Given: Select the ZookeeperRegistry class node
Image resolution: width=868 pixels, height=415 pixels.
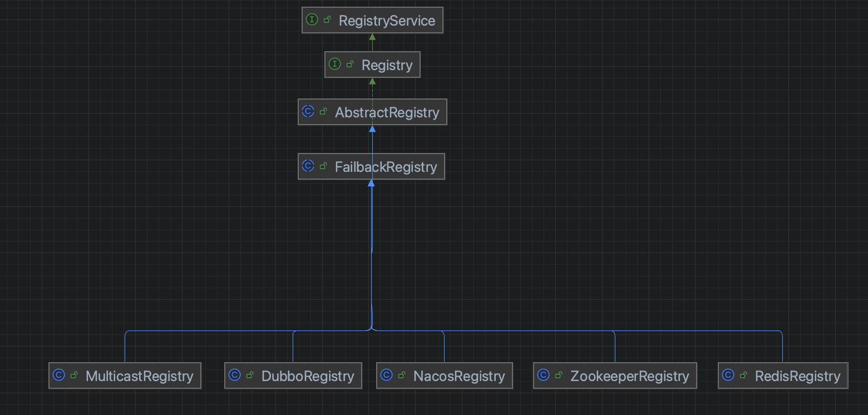Looking at the screenshot, I should pos(615,376).
